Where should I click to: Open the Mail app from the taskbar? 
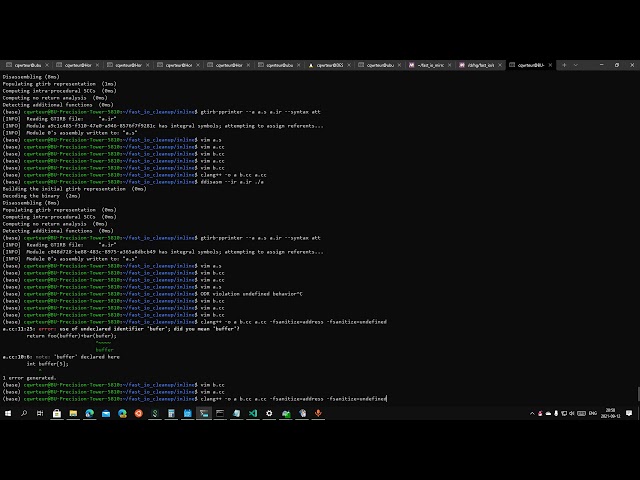pos(106,413)
